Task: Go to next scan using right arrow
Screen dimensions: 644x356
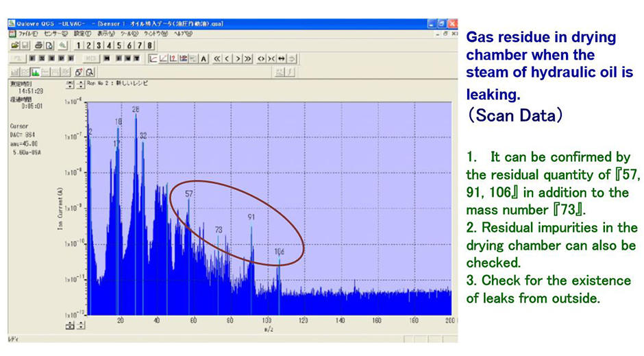Action: point(238,58)
